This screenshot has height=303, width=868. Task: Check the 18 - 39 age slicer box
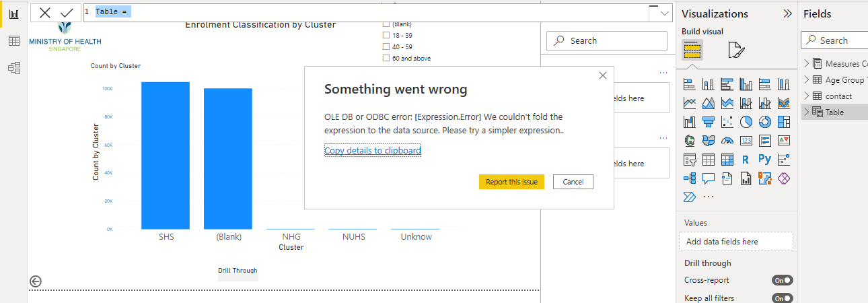tap(386, 35)
